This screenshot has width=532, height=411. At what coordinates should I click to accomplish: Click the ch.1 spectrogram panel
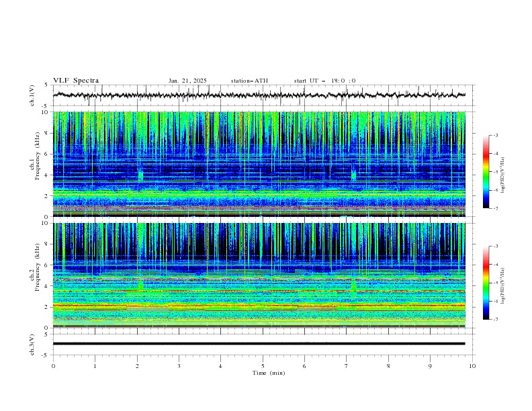tap(259, 164)
